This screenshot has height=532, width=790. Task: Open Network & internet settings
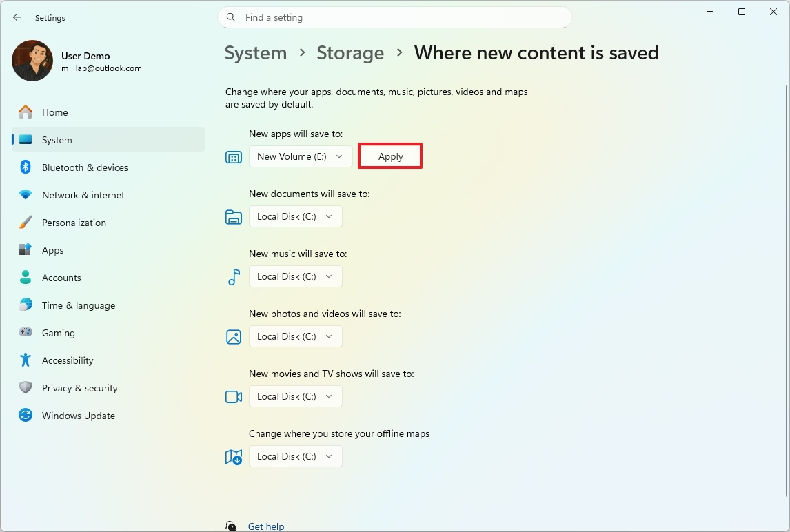tap(83, 195)
